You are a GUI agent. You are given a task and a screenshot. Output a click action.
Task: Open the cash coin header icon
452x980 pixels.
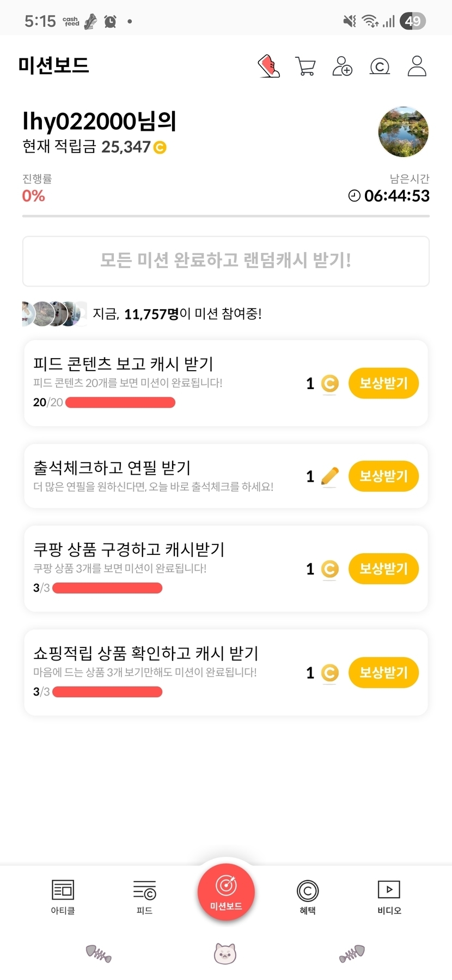(x=380, y=66)
